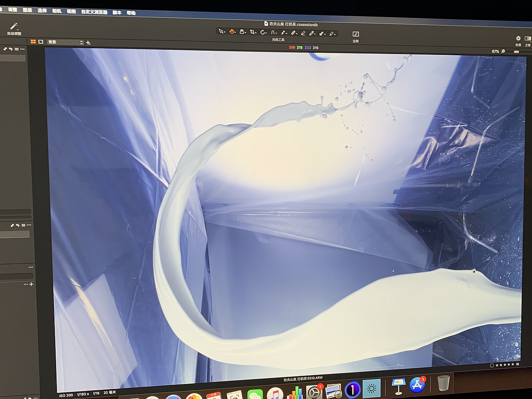Click the 1/160 s shutter readout
The width and height of the screenshot is (532, 399).
click(83, 394)
